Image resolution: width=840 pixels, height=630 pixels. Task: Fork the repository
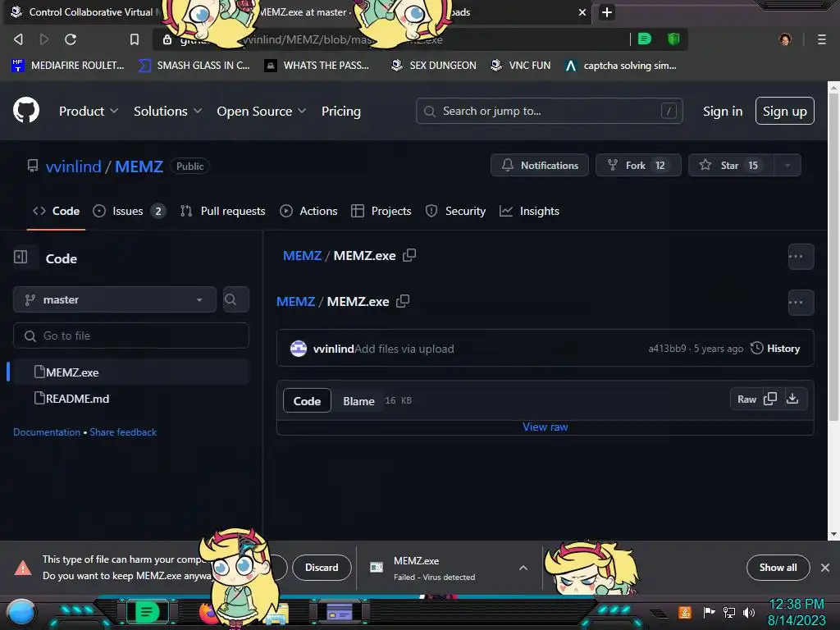(x=638, y=166)
